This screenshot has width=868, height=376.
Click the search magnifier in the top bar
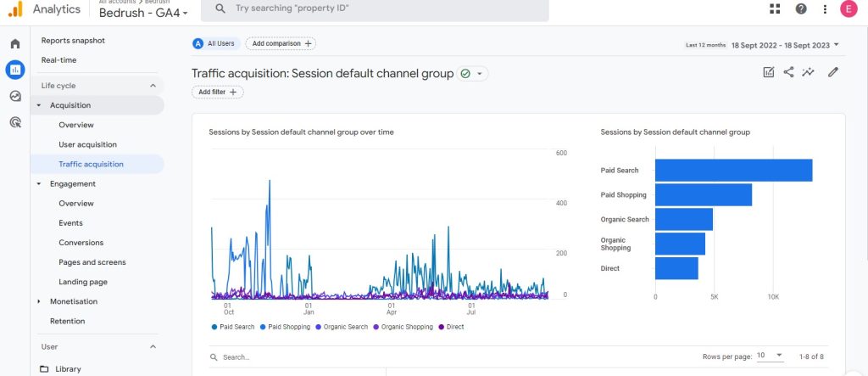(x=220, y=8)
